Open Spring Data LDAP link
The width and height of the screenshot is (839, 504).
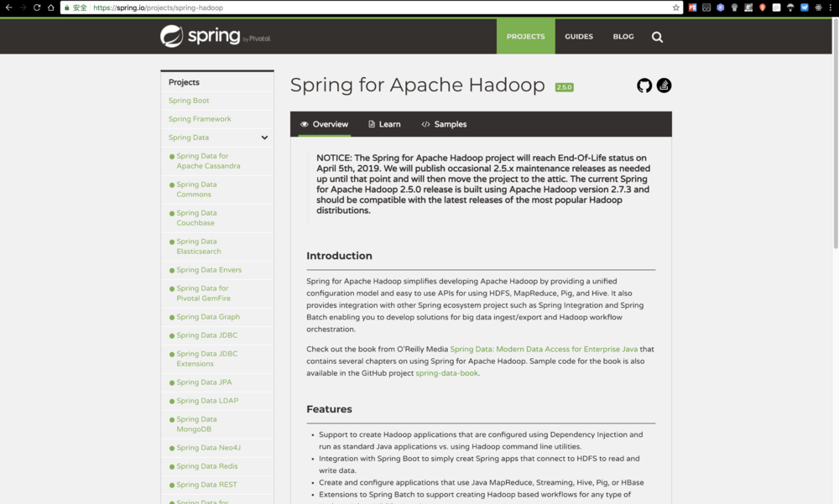(207, 401)
